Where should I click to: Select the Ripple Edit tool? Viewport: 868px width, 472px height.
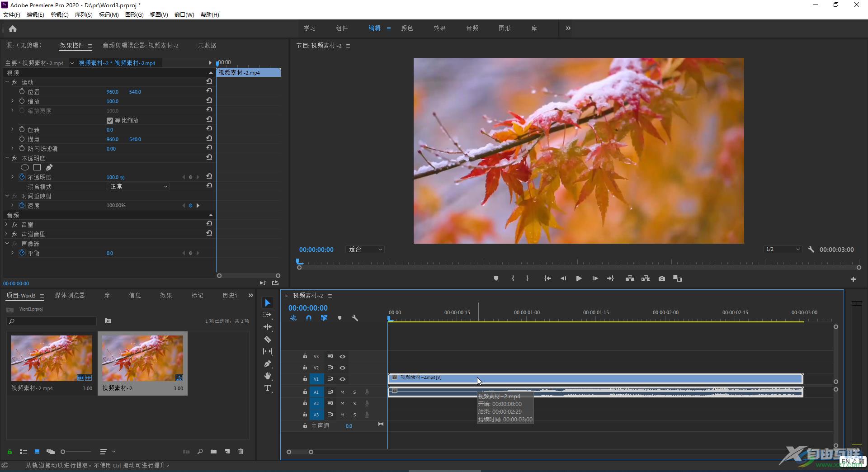(268, 327)
